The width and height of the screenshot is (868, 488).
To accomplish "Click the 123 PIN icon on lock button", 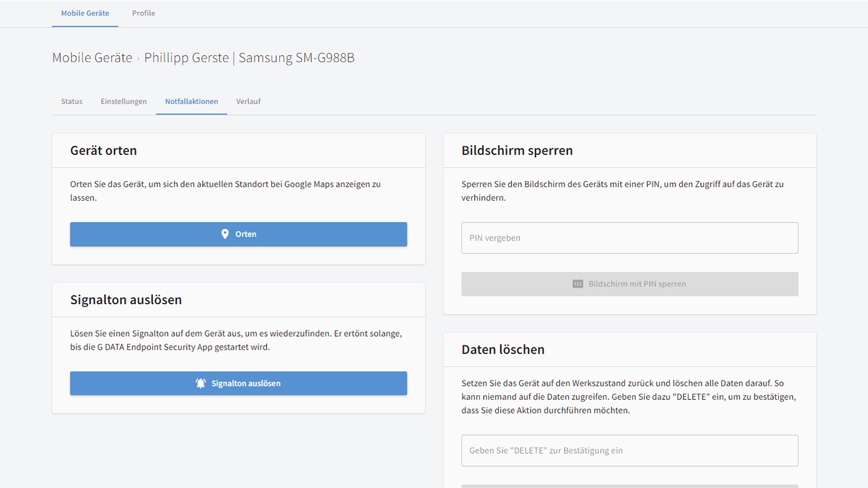I will point(577,284).
